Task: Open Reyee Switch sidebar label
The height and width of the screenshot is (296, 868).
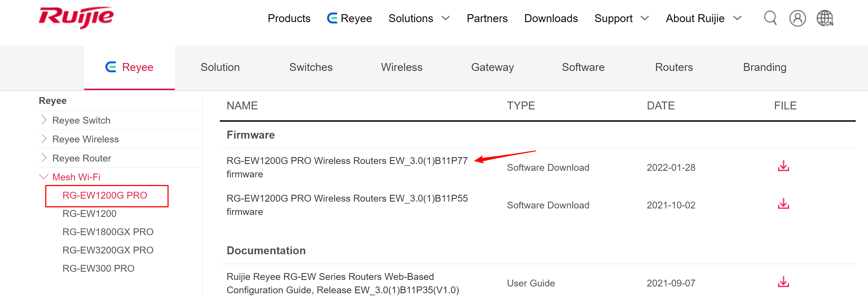Action: pyautogui.click(x=81, y=120)
